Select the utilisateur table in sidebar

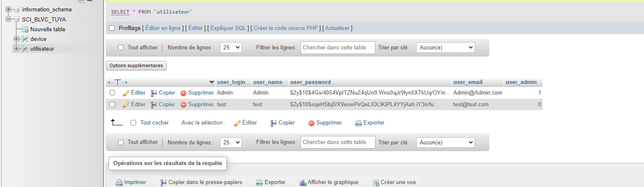point(42,49)
